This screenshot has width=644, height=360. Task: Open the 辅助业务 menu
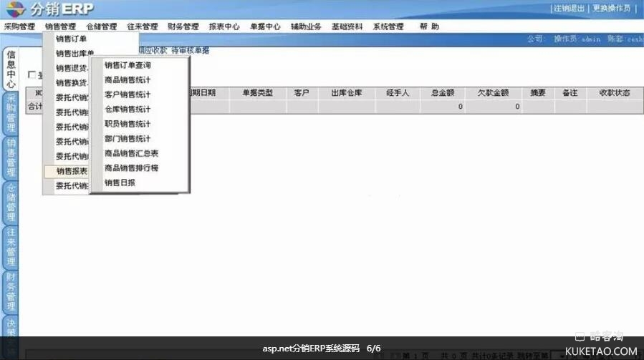coord(306,26)
